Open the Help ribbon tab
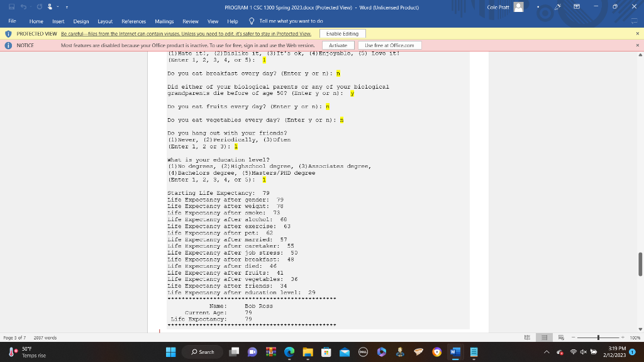The image size is (644, 362). (233, 21)
